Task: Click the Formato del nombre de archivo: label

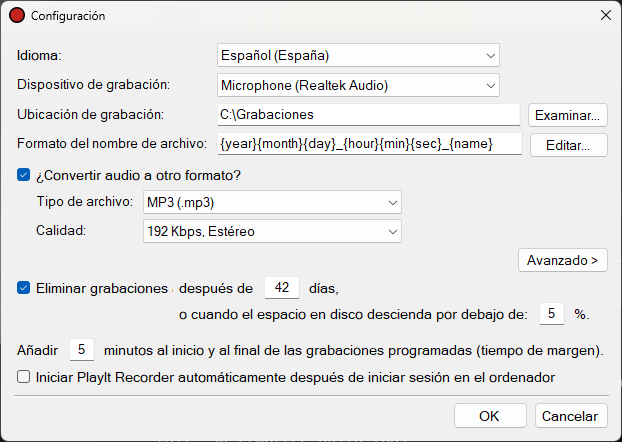Action: (112, 143)
